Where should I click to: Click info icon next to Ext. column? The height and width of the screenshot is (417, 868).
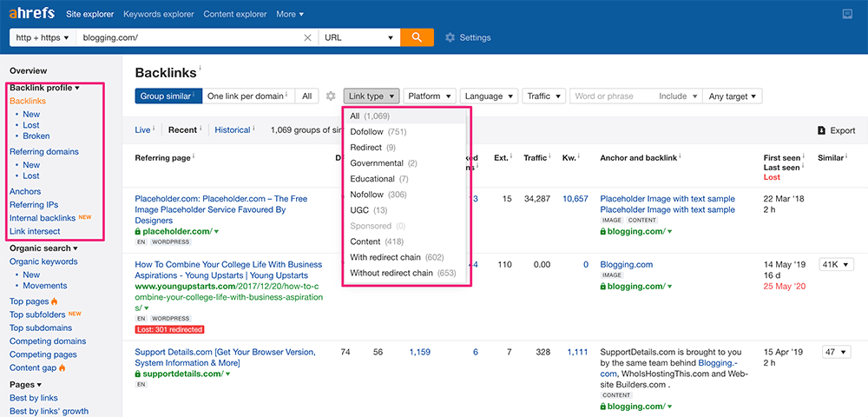511,156
